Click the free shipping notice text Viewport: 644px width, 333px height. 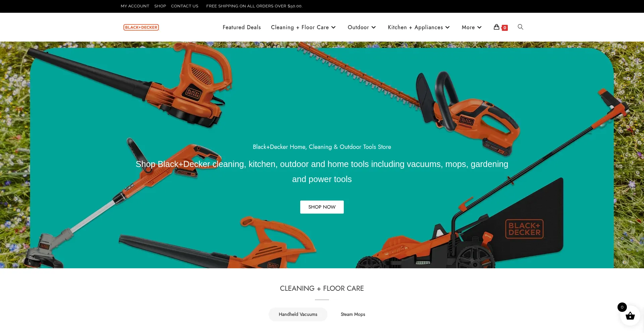254,6
